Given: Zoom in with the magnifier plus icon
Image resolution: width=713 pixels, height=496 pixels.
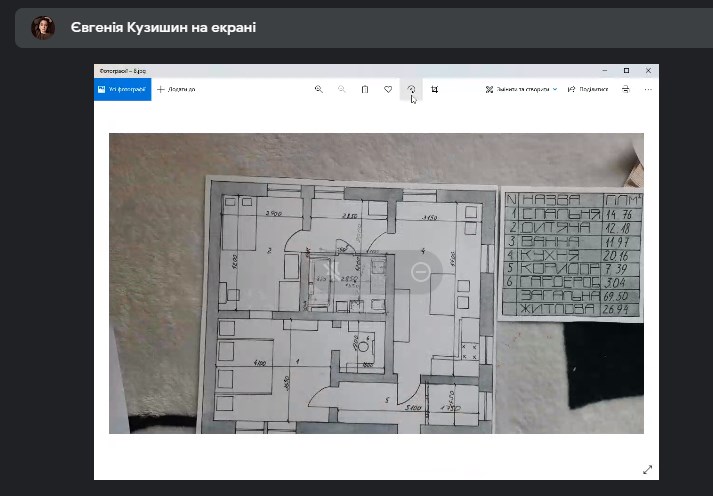Looking at the screenshot, I should click(x=319, y=90).
